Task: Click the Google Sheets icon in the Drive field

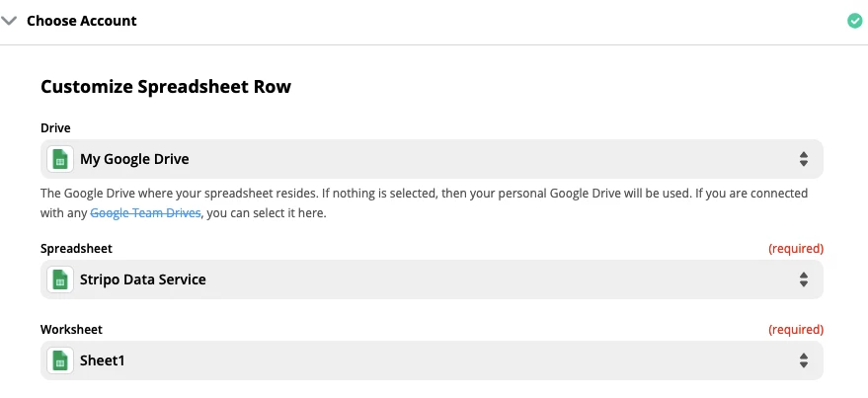Action: pyautogui.click(x=59, y=159)
